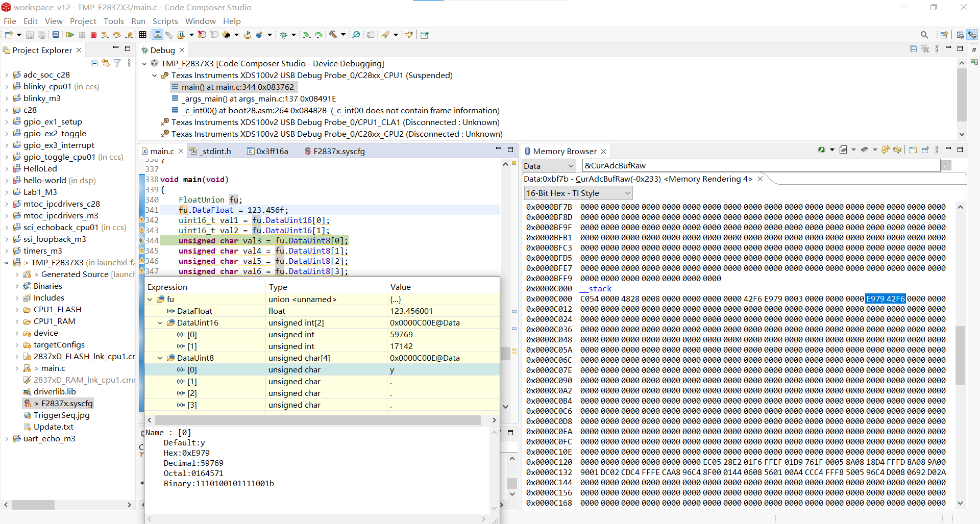The width and height of the screenshot is (980, 524).
Task: Click the memory address input field
Action: tap(761, 165)
